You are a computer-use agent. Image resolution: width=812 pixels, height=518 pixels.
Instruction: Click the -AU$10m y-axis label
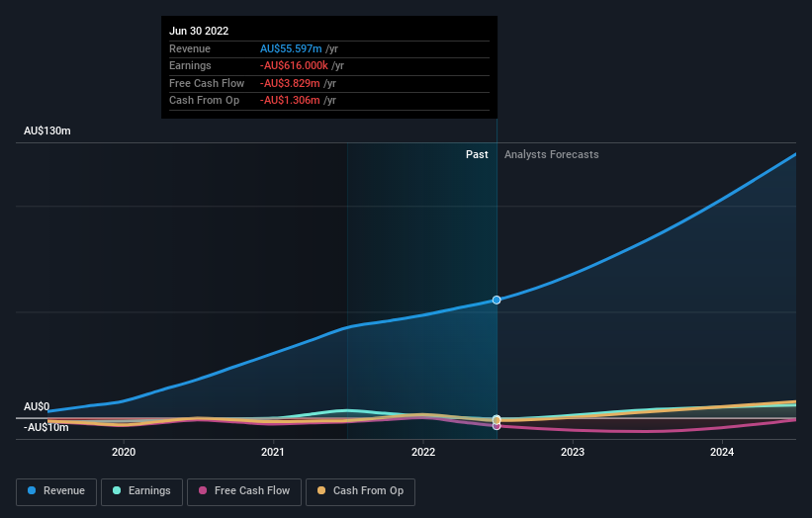click(x=46, y=427)
